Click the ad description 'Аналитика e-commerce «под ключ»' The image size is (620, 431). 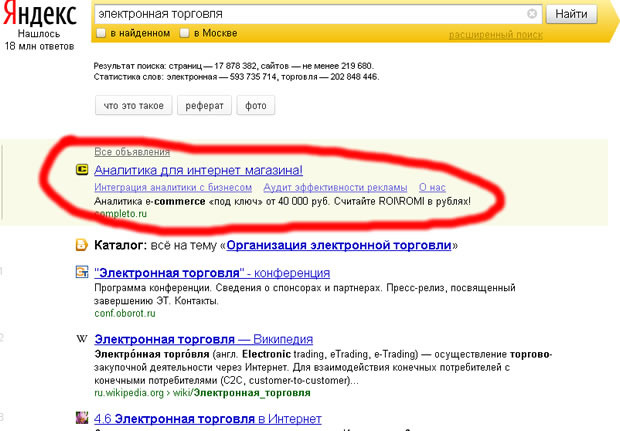pyautogui.click(x=282, y=201)
